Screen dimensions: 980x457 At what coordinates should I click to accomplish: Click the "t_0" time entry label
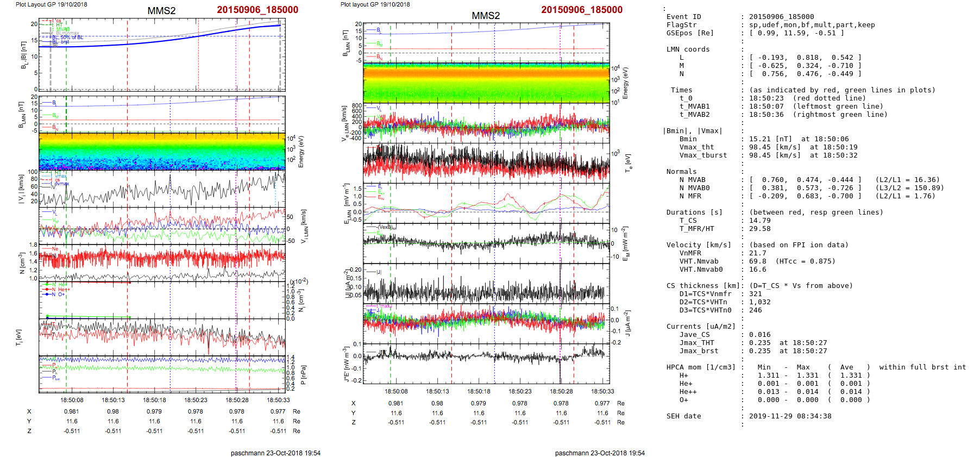pos(686,98)
